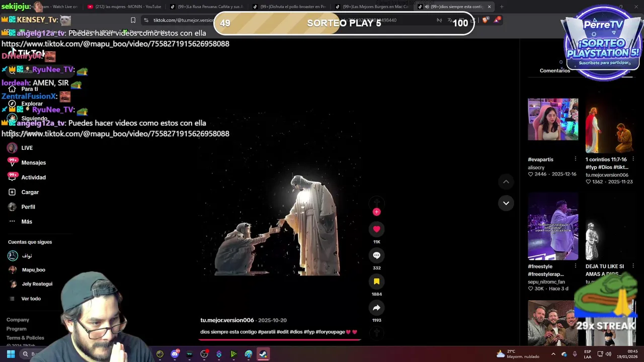Open #freestyle rap video thumbnail
The image size is (644, 362).
click(553, 226)
